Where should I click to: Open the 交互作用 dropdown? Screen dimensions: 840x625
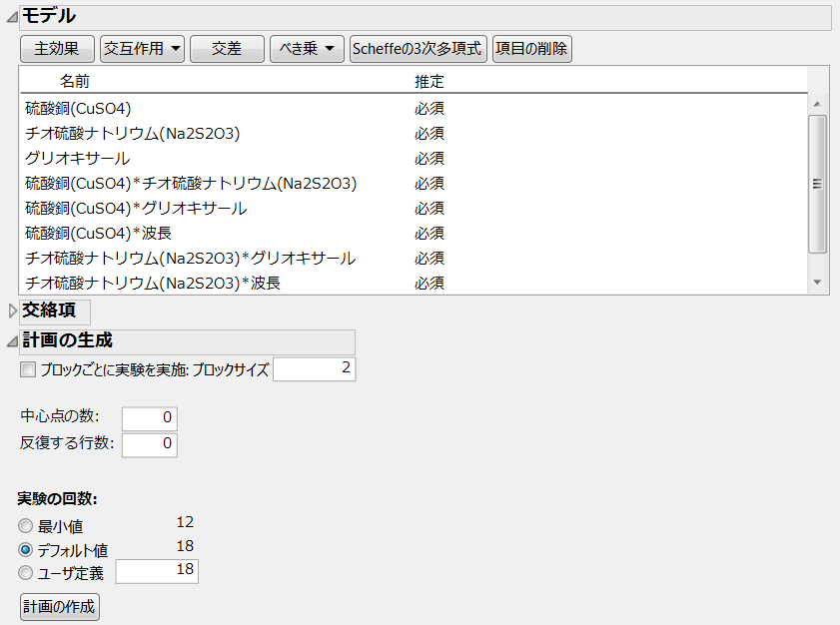[x=142, y=49]
